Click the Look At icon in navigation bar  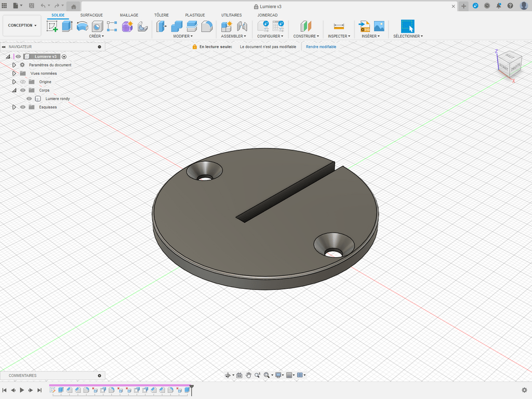[x=239, y=375]
